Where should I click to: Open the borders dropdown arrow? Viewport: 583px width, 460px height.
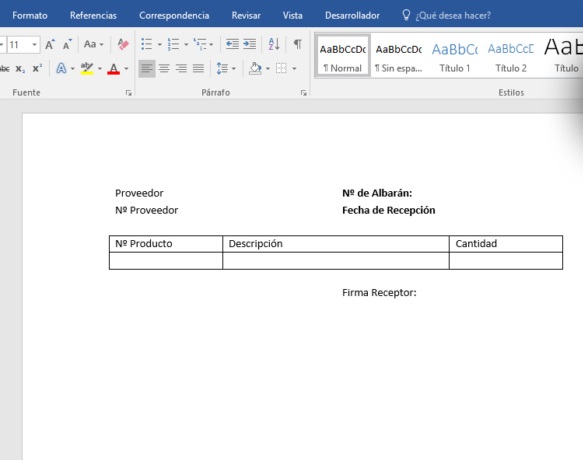tap(294, 69)
